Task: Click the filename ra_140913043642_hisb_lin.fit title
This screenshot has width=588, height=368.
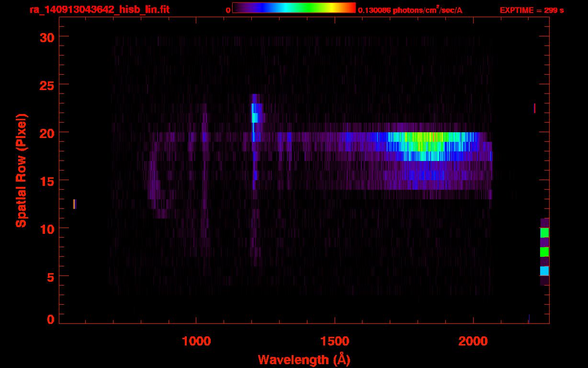Action: (x=99, y=10)
